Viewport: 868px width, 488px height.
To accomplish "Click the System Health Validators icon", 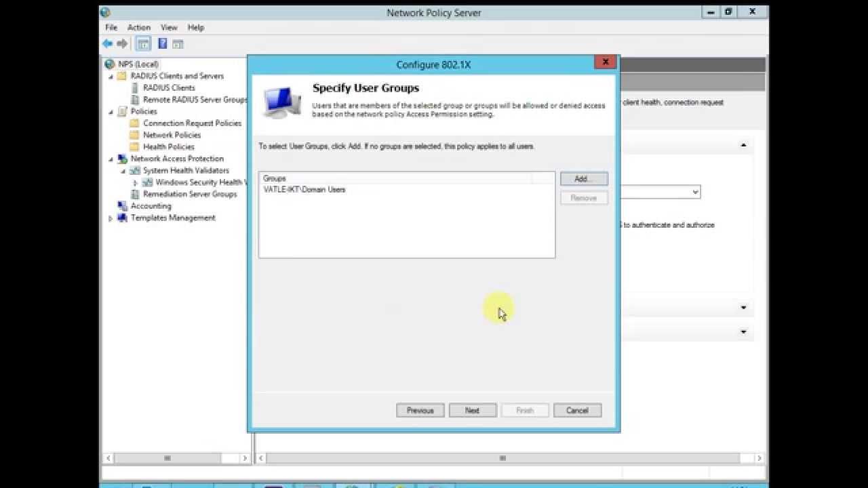I will 135,171.
